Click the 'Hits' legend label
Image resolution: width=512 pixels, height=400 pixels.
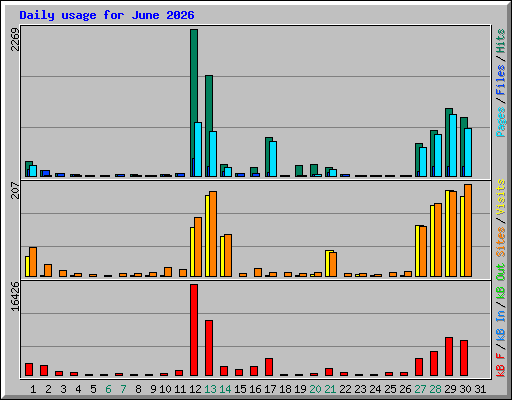tap(501, 41)
